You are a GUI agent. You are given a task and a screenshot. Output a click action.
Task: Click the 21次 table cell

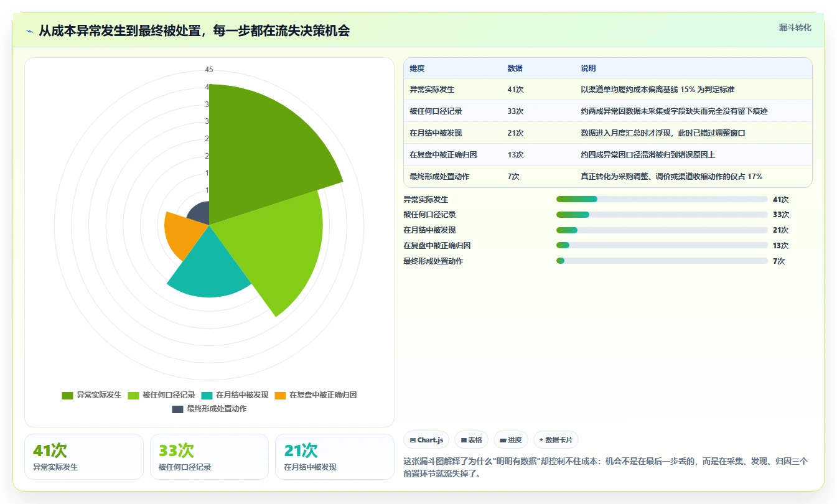click(x=515, y=133)
